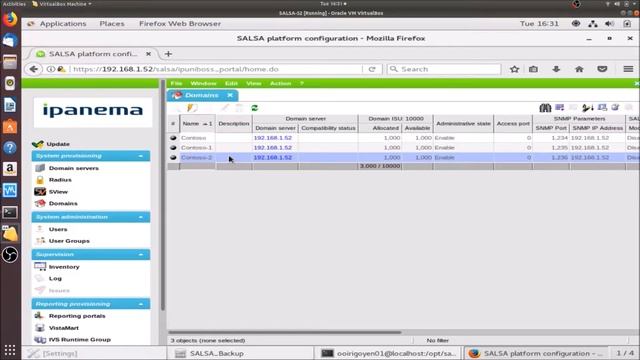Open Amazon from the Ubuntu dock

click(10, 169)
